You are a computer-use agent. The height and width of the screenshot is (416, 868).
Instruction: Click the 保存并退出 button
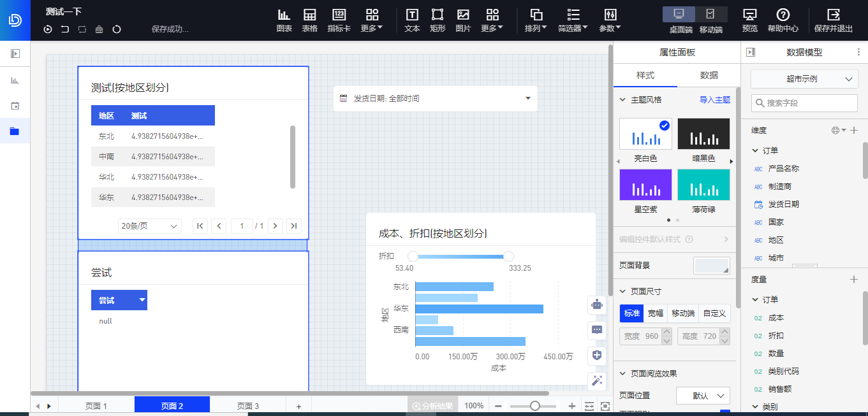(832, 19)
